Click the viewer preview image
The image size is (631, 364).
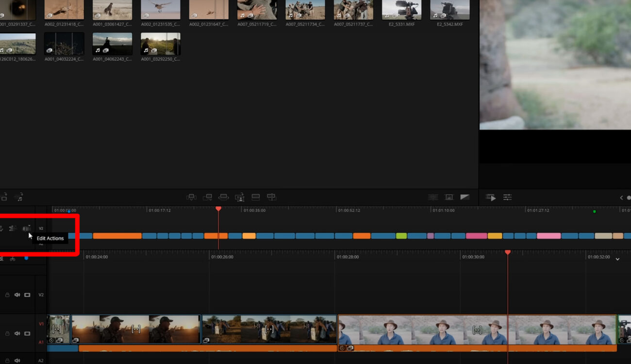[555, 65]
